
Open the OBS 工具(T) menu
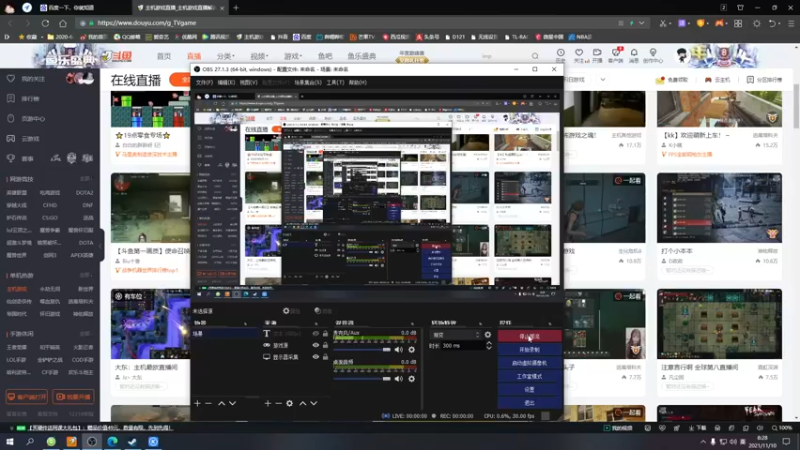335,82
